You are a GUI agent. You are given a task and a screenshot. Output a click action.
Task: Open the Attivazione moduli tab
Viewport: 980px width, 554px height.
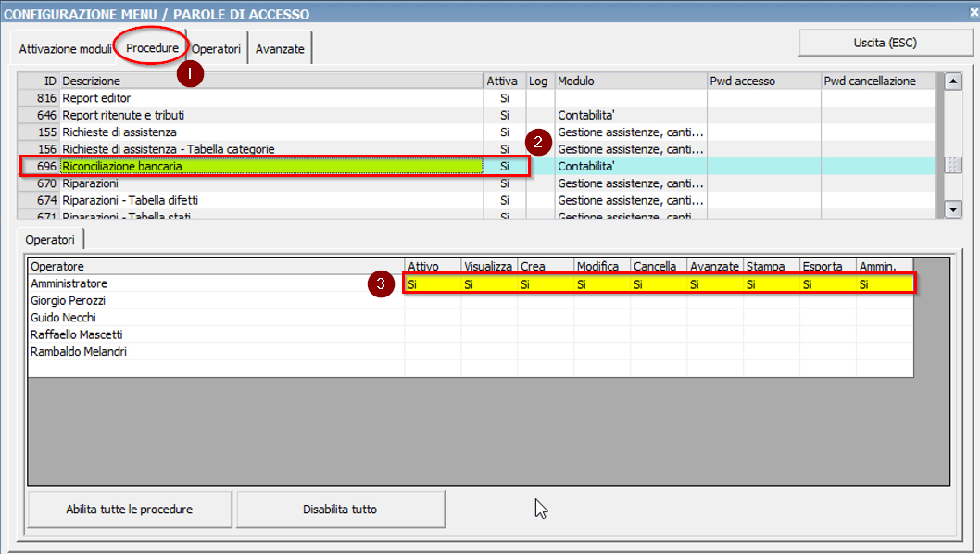(x=65, y=49)
